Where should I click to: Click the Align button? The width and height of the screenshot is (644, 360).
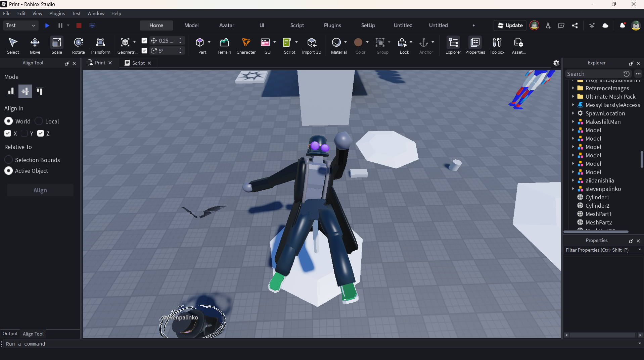coord(40,190)
